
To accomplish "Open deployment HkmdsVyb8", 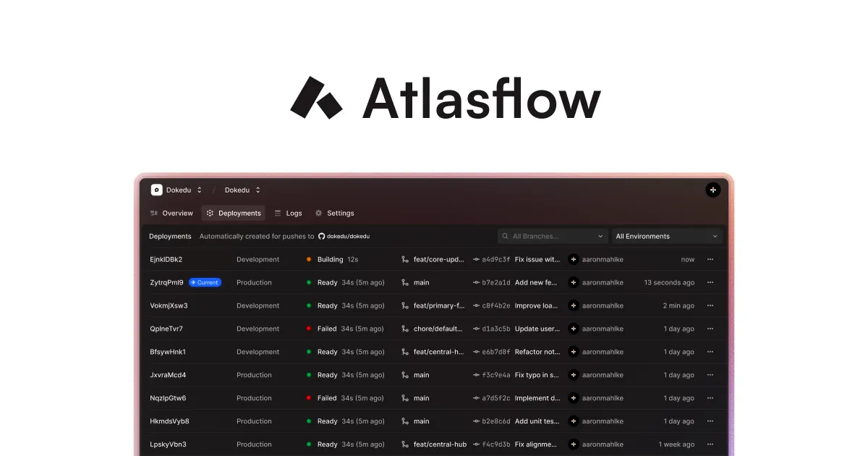I will point(169,421).
